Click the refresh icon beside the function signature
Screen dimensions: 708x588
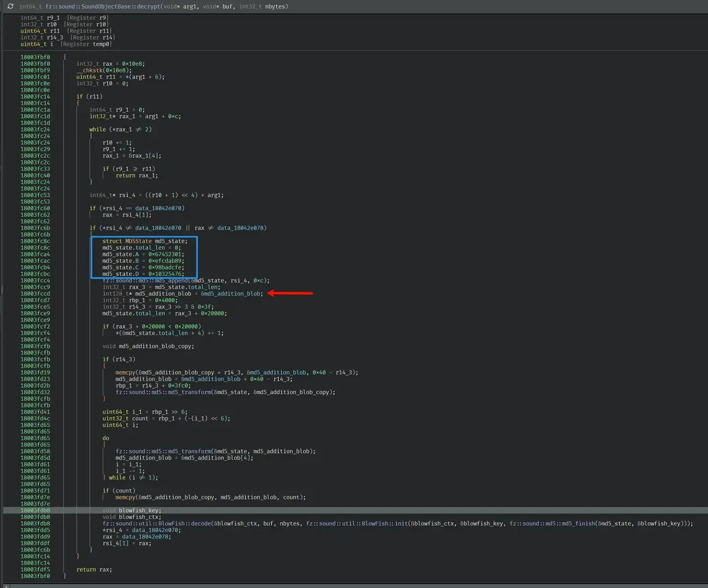click(x=10, y=7)
